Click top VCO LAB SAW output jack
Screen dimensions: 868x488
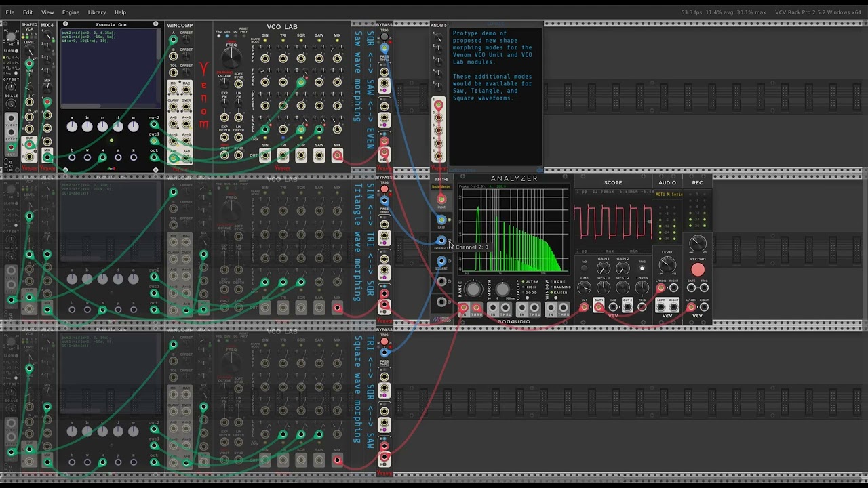point(319,155)
